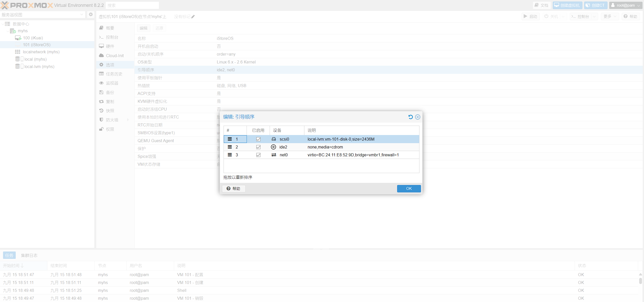Open the Firewall menu item
Image resolution: width=644 pixels, height=302 pixels.
coord(115,120)
